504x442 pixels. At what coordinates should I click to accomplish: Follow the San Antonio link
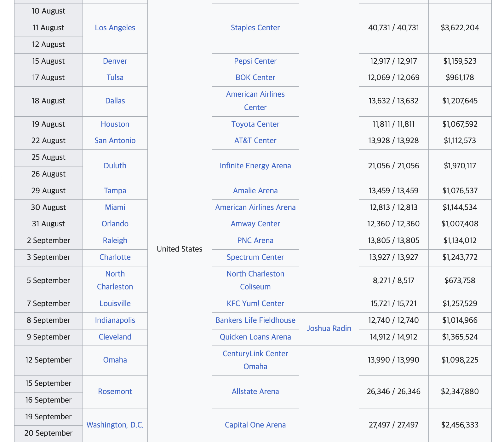point(115,141)
